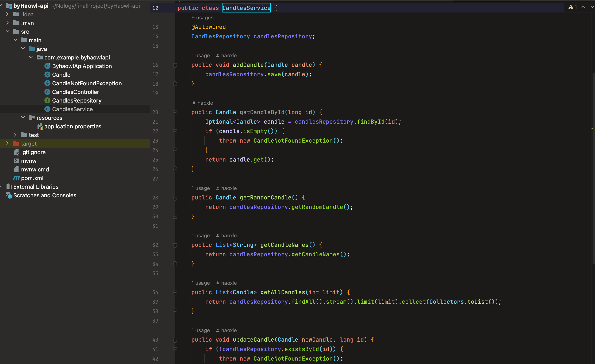
Task: Expand the .idea folder
Action: 8,14
